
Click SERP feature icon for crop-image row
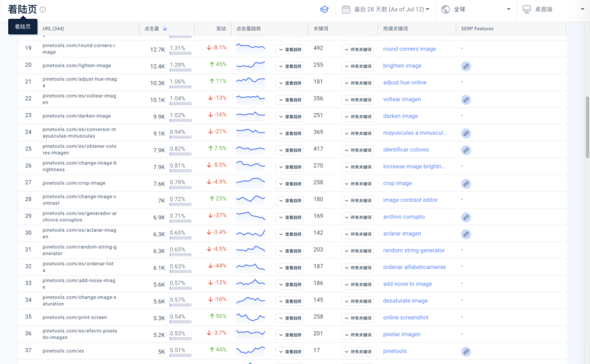(x=465, y=184)
